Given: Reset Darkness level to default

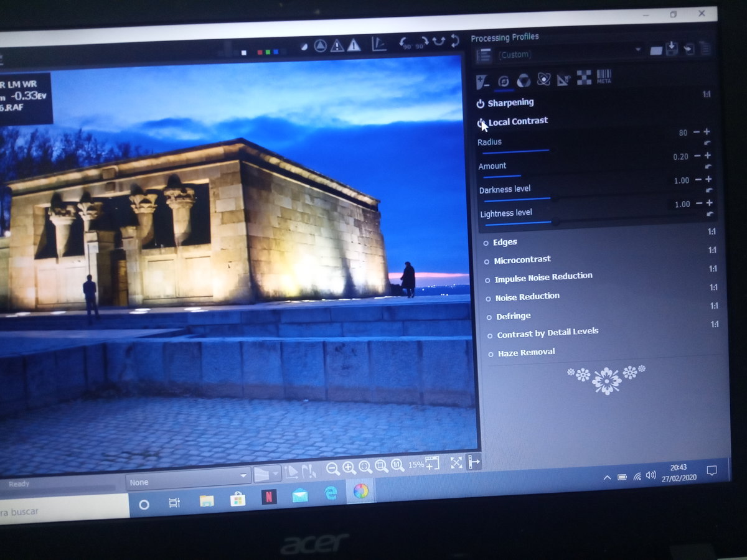Looking at the screenshot, I should pyautogui.click(x=710, y=190).
